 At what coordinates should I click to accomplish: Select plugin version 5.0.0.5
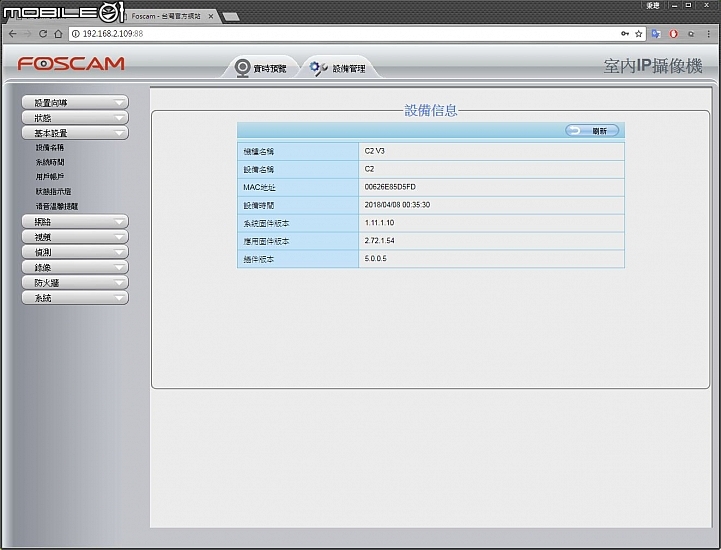375,258
